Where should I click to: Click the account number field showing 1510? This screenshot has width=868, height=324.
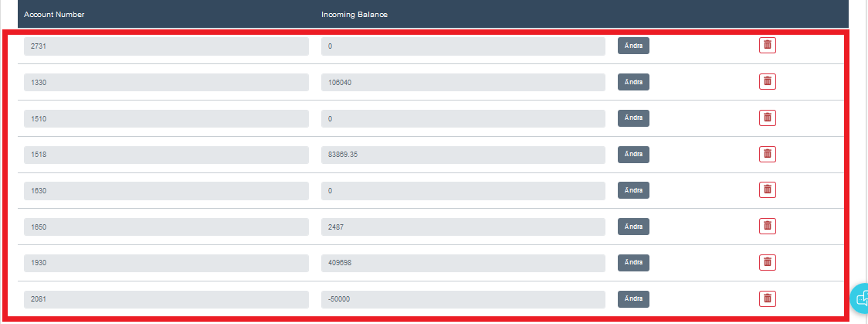[166, 118]
